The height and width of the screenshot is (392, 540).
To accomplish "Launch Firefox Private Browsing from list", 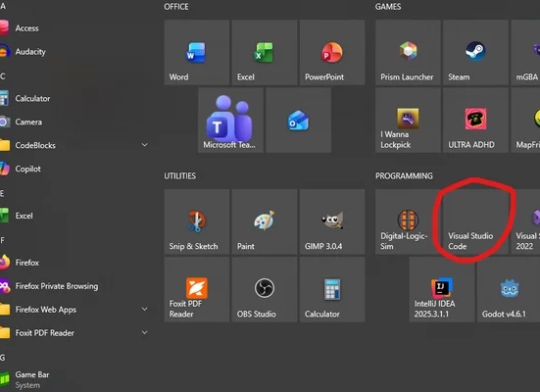I will coord(74,286).
